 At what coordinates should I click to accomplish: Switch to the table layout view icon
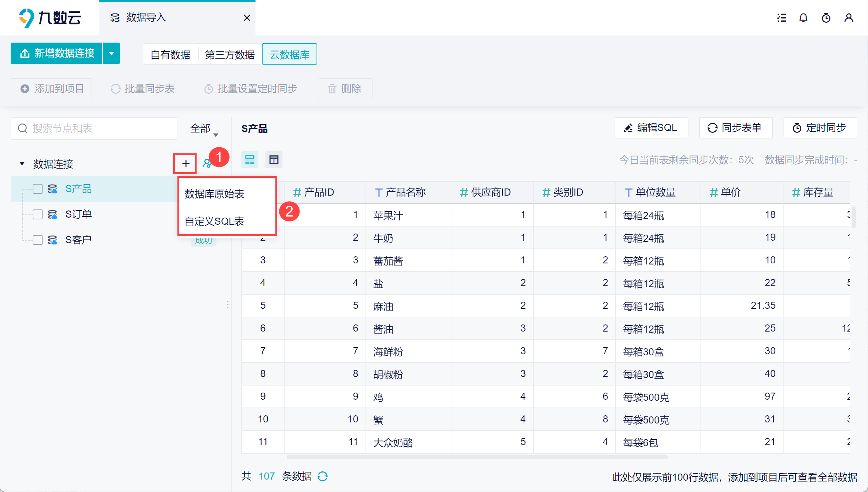[x=274, y=160]
